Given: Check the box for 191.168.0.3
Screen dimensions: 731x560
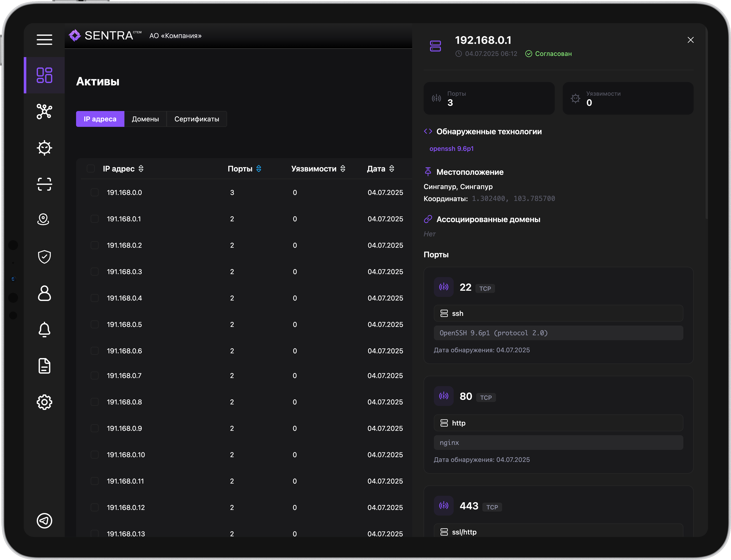Looking at the screenshot, I should pos(95,271).
